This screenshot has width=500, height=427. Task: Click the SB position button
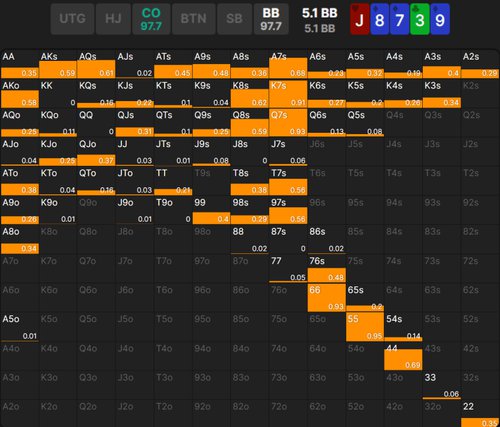click(x=234, y=19)
